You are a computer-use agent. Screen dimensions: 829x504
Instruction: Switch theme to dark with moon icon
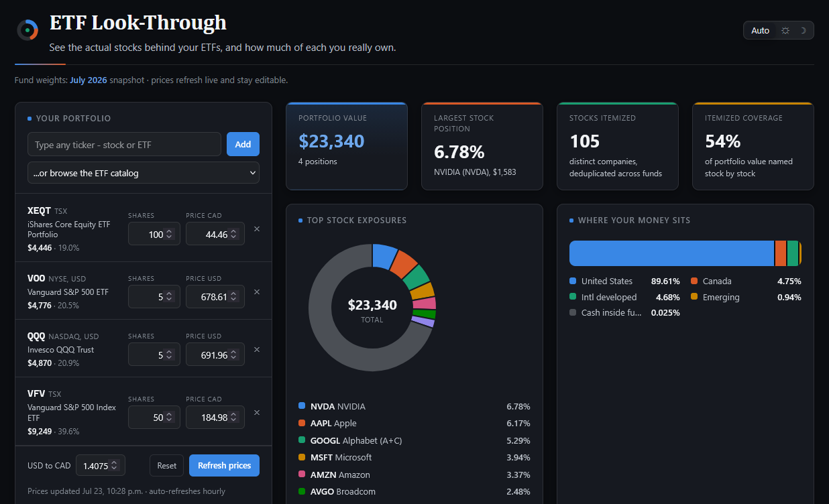click(803, 31)
